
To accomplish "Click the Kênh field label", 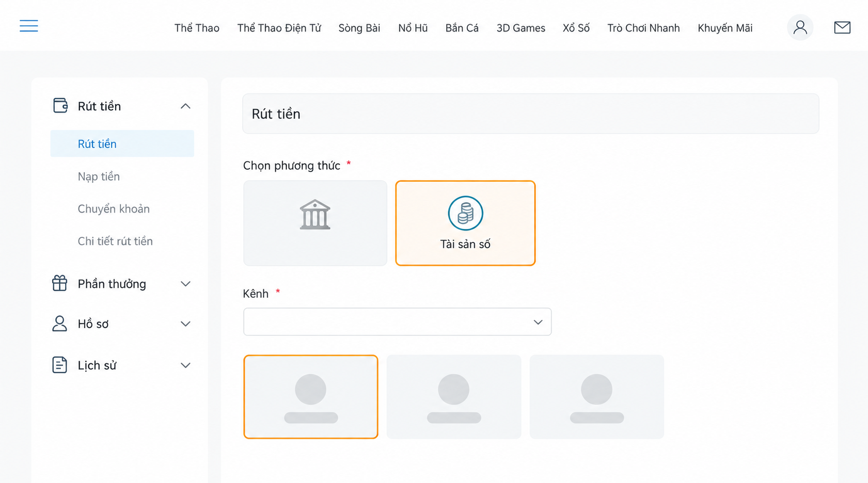I will (x=256, y=294).
